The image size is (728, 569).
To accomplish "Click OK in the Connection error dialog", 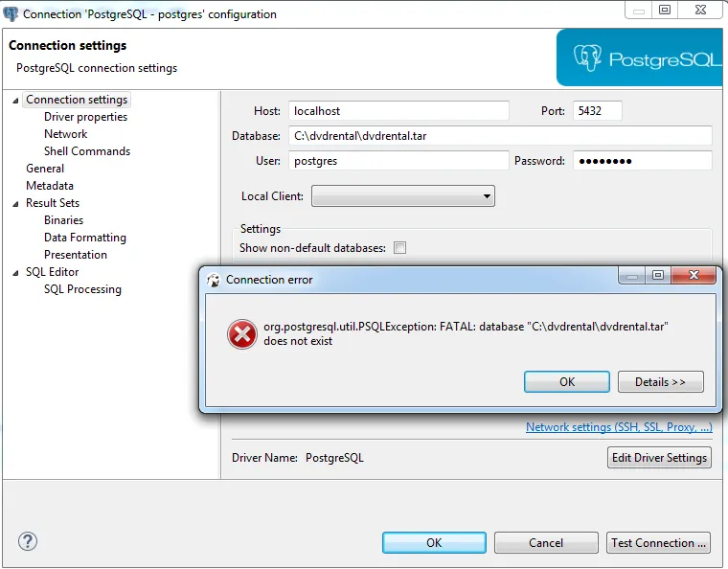I will point(567,381).
